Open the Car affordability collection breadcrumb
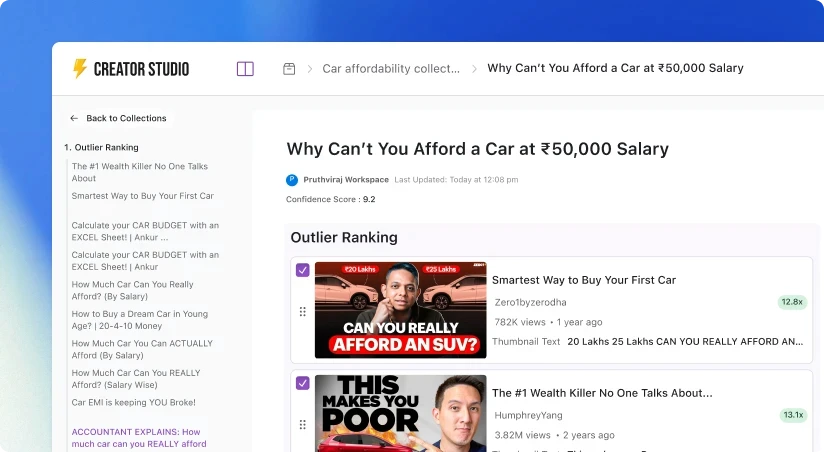This screenshot has width=824, height=452. (391, 68)
